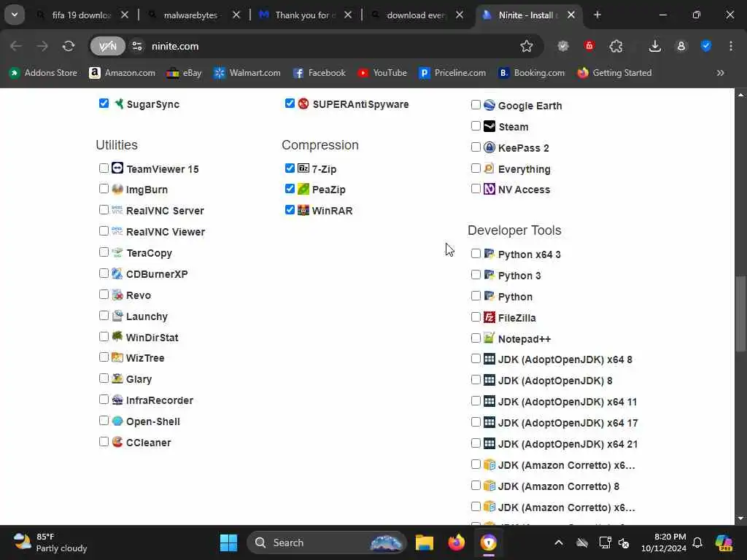
Task: Click the KeePass 2 lock icon
Action: pos(489,147)
